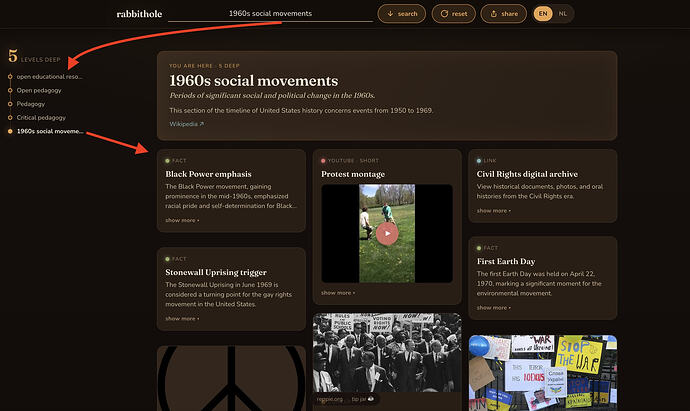Go to open educational reso... breadcrumb
This screenshot has width=690, height=411.
coord(49,77)
